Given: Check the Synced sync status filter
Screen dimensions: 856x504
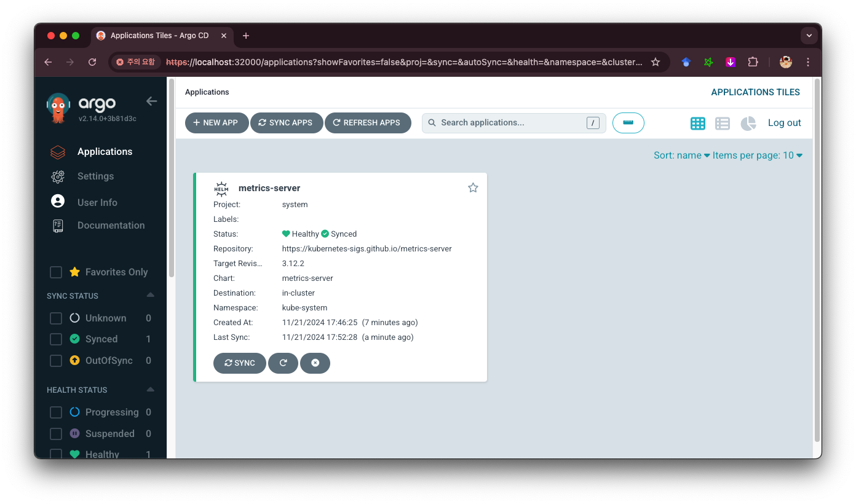Looking at the screenshot, I should click(x=56, y=339).
